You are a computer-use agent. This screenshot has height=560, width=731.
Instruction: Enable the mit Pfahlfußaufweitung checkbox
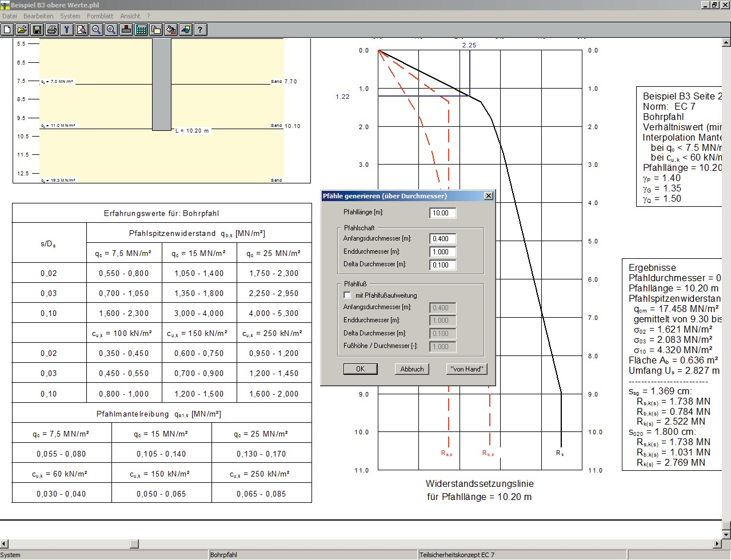point(347,295)
